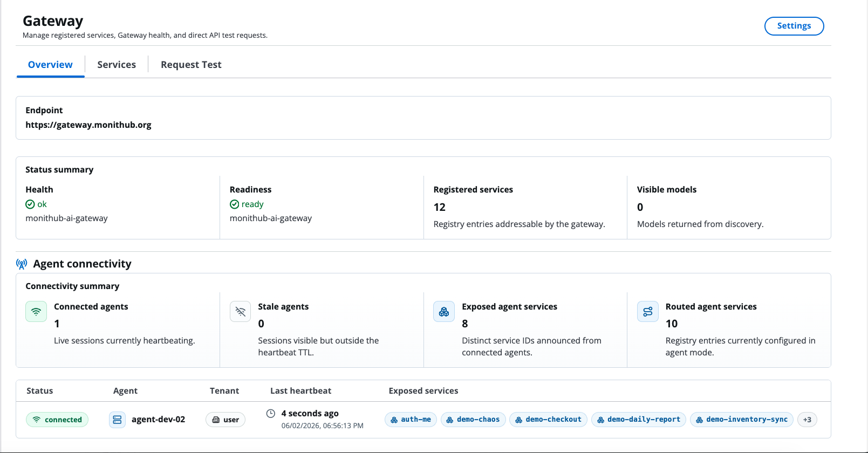This screenshot has height=453, width=868.
Task: Click the Readiness ready checkmark icon
Action: coord(234,204)
